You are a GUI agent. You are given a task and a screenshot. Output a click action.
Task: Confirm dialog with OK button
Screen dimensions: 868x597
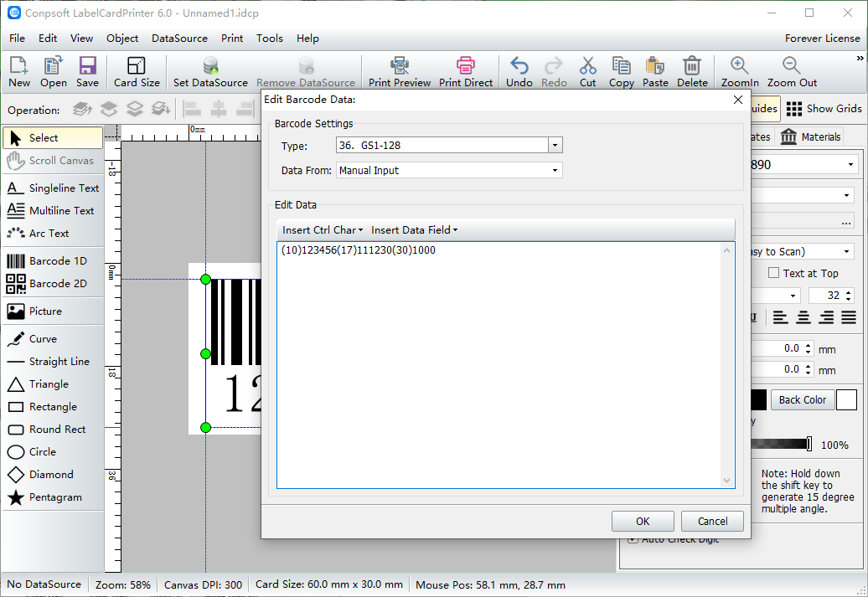[x=643, y=521]
